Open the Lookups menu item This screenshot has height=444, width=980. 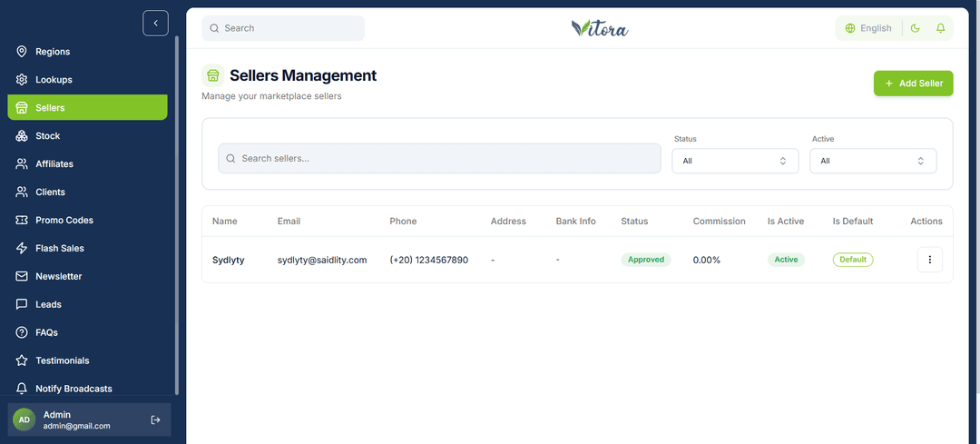point(87,79)
